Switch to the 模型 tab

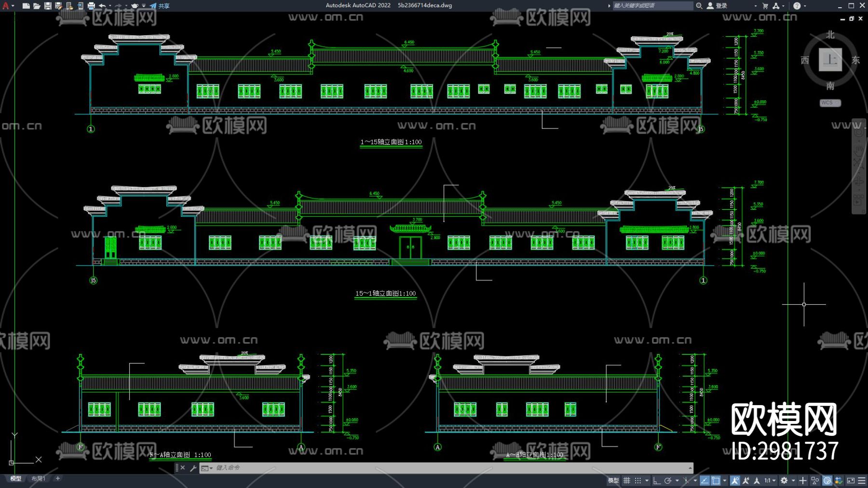[16, 478]
